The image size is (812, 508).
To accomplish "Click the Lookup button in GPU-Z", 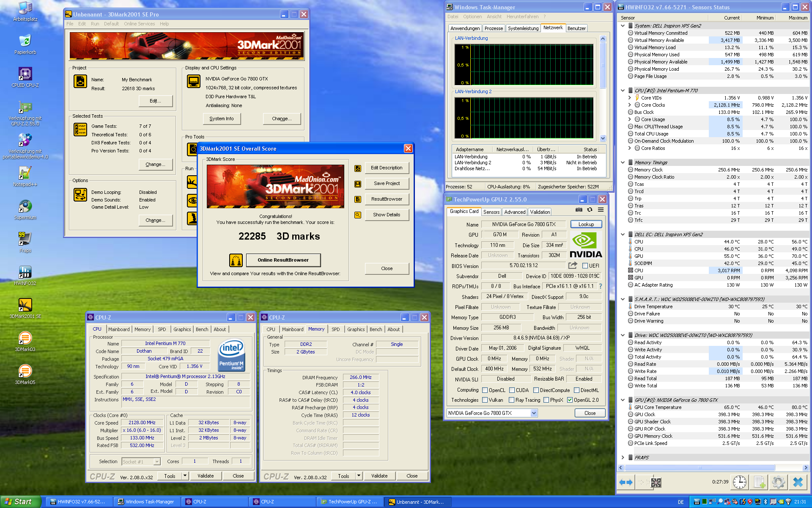I will pos(586,224).
